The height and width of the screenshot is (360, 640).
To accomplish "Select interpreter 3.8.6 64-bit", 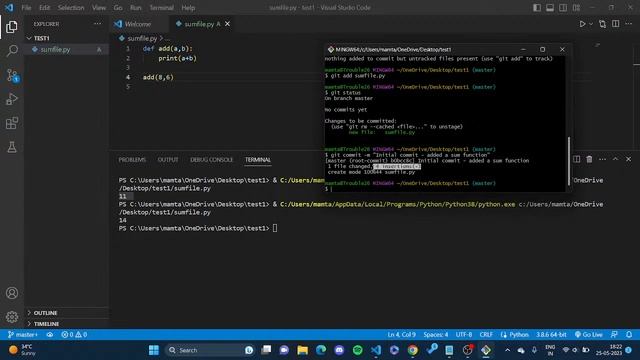I will click(x=551, y=335).
